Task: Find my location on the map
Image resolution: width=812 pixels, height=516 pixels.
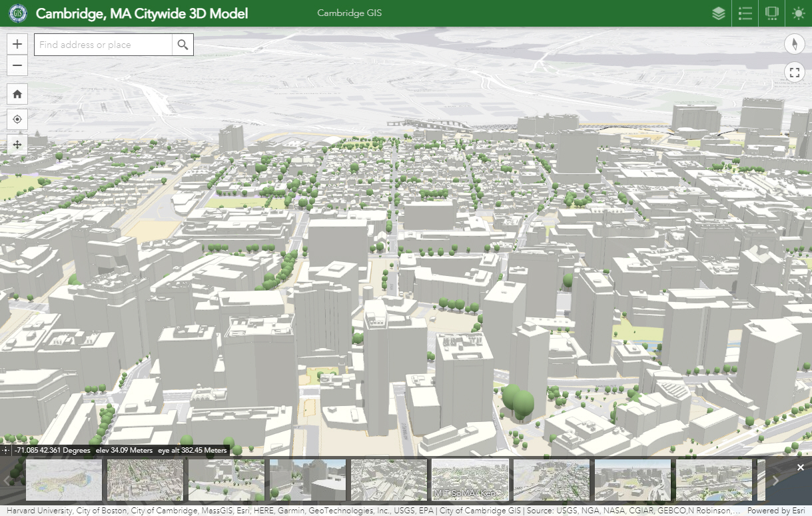Action: (17, 119)
